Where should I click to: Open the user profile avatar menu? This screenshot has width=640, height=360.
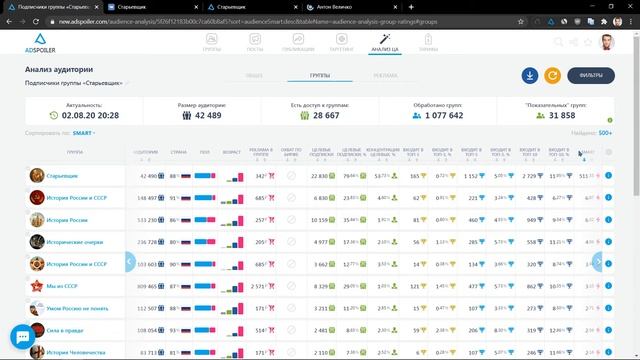(607, 42)
